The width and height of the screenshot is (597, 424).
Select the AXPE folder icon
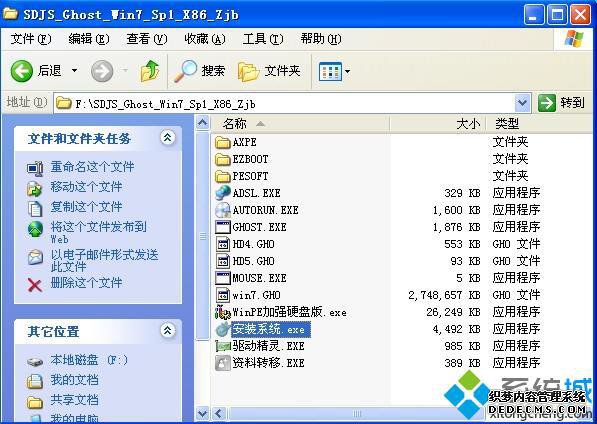(x=223, y=142)
